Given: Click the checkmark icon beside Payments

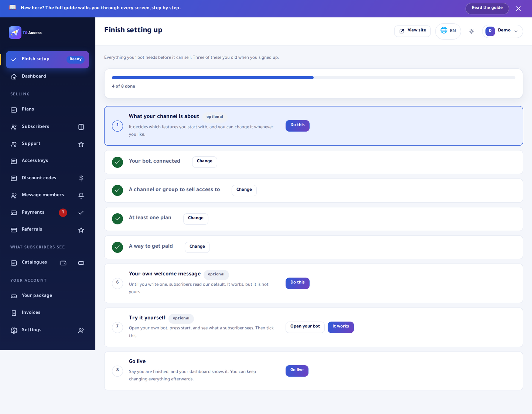Looking at the screenshot, I should click(81, 213).
